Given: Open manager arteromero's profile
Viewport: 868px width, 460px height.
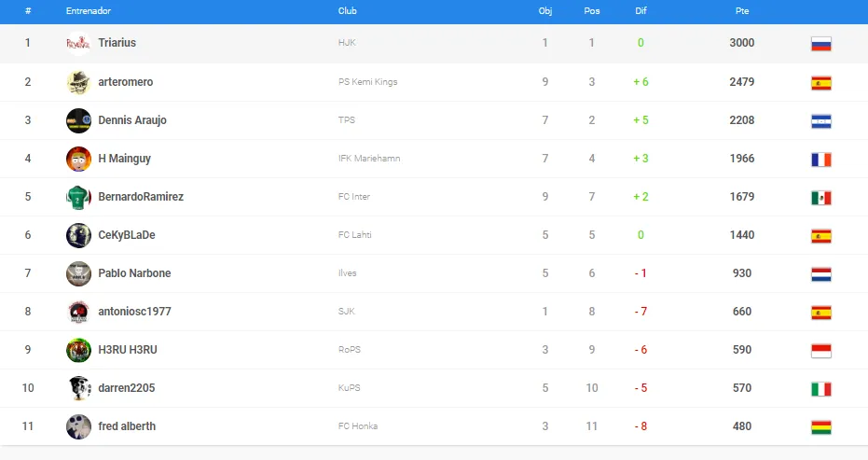Looking at the screenshot, I should [x=126, y=82].
